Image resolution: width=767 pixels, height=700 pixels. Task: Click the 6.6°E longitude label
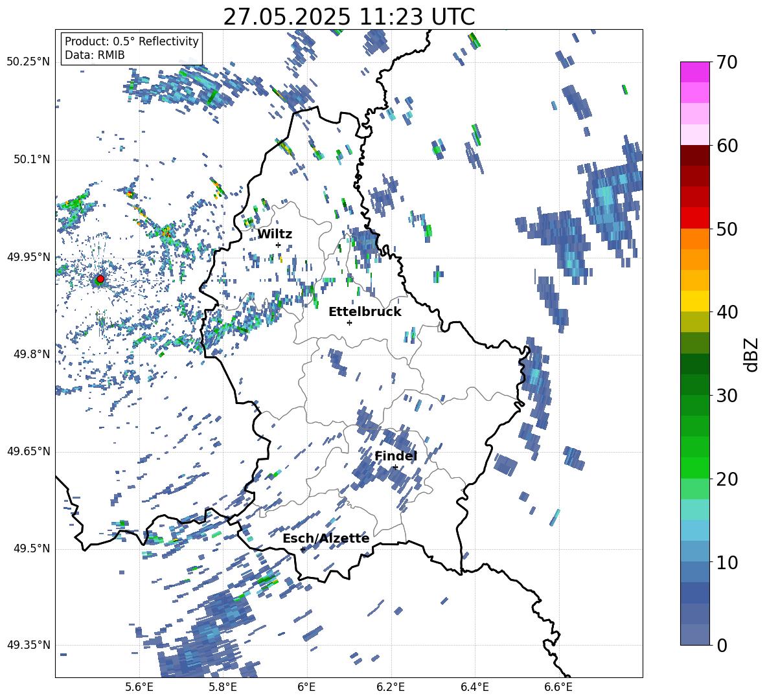coord(558,687)
